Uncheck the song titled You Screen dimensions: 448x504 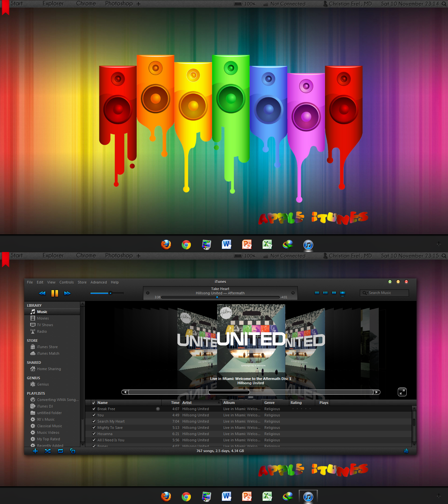coord(94,415)
